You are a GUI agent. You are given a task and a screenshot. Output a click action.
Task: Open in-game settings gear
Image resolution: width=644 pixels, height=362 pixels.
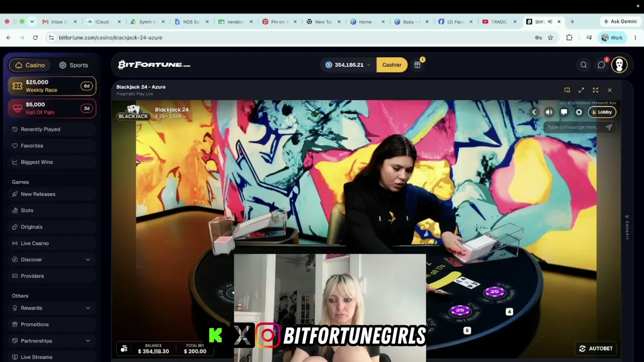(x=579, y=112)
